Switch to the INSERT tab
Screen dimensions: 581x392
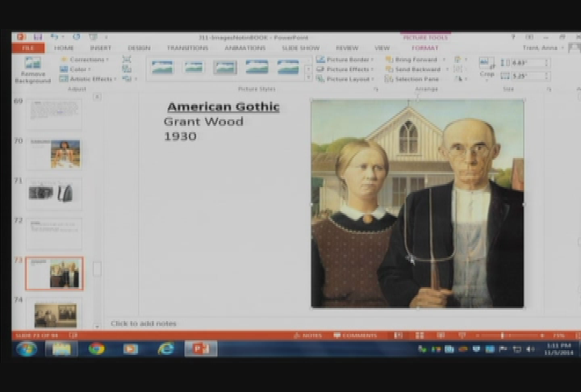click(100, 48)
